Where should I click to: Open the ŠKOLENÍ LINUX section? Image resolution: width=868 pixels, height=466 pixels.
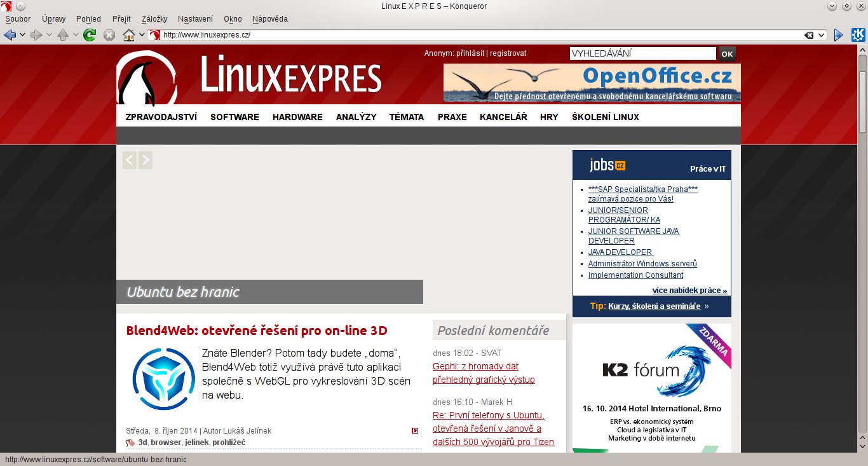pyautogui.click(x=606, y=117)
